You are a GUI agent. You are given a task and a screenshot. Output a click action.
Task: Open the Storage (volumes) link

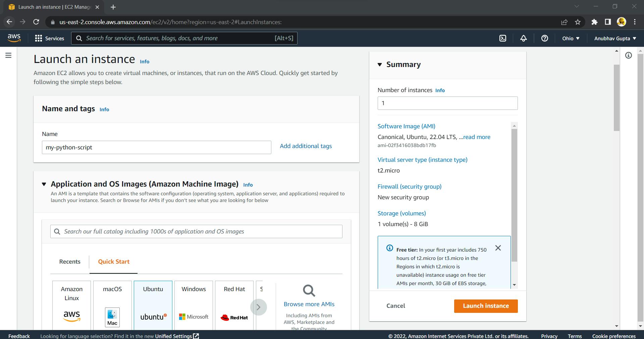point(402,213)
